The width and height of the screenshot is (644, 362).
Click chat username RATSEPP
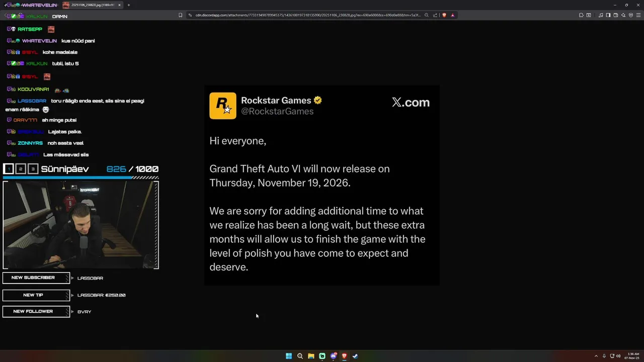tap(30, 29)
